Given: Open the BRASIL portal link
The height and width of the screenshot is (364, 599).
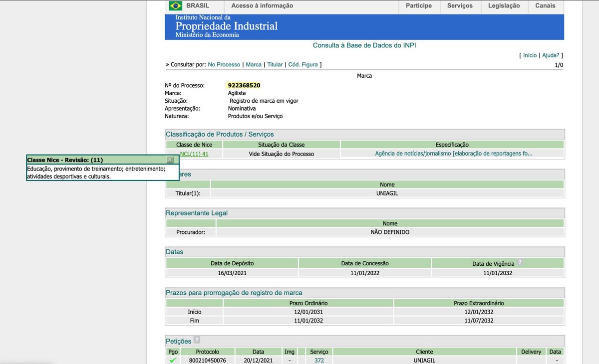Looking at the screenshot, I should 198,6.
